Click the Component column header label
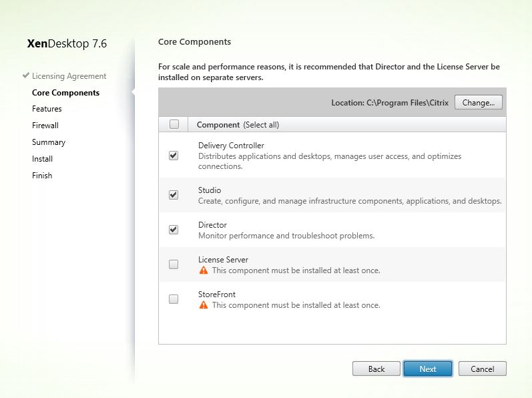This screenshot has width=532, height=398. [x=218, y=125]
